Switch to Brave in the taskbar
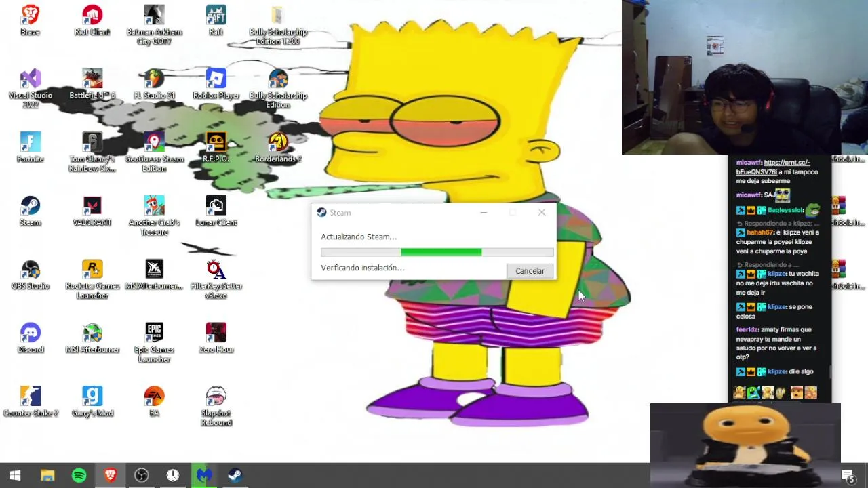Screen dimensions: 868x488 click(110, 475)
